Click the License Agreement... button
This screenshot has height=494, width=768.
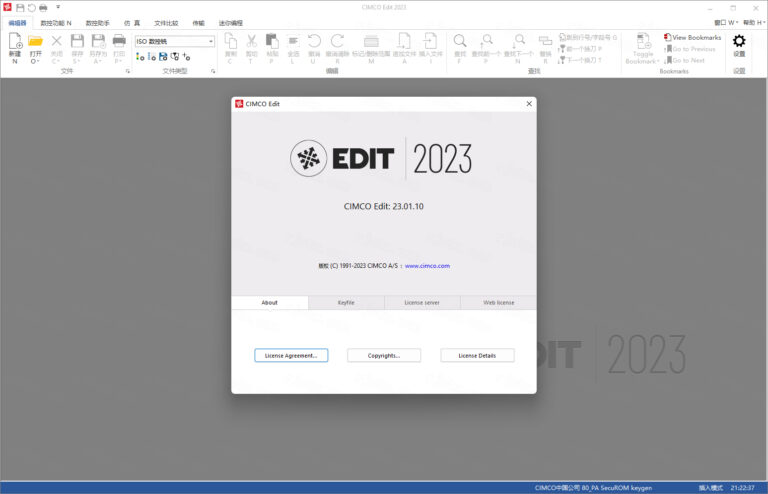coord(291,355)
